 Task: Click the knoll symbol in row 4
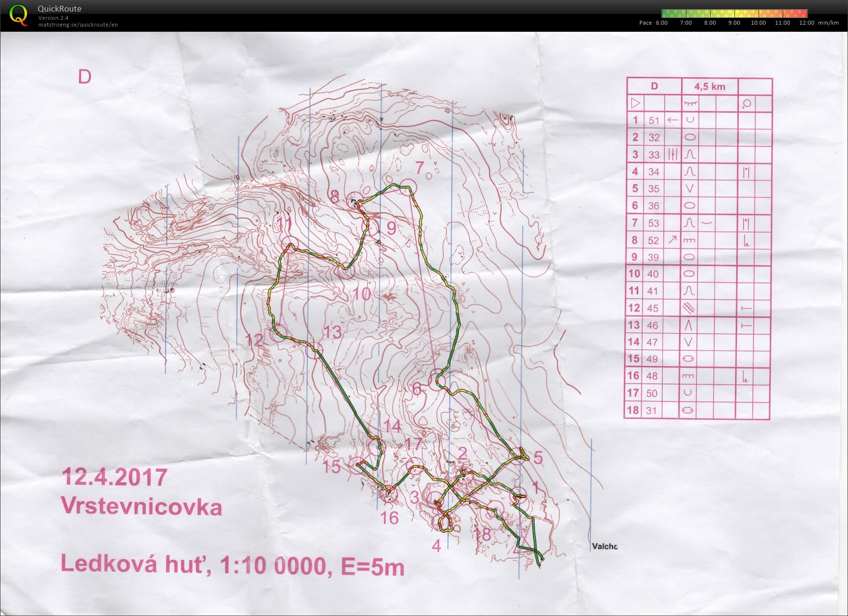[690, 171]
